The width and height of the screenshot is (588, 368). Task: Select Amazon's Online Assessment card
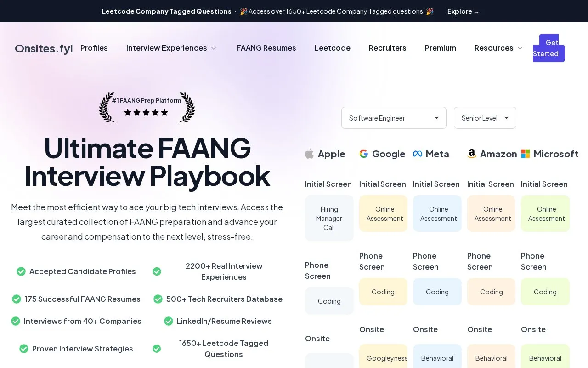point(492,213)
